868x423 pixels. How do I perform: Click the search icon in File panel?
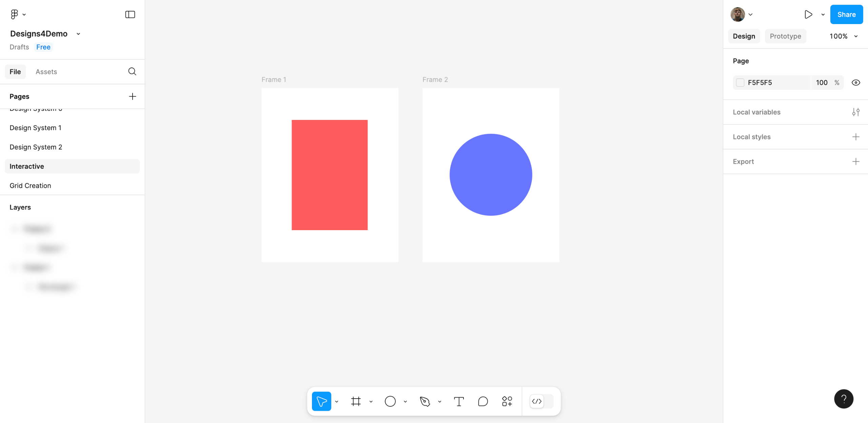pos(132,72)
